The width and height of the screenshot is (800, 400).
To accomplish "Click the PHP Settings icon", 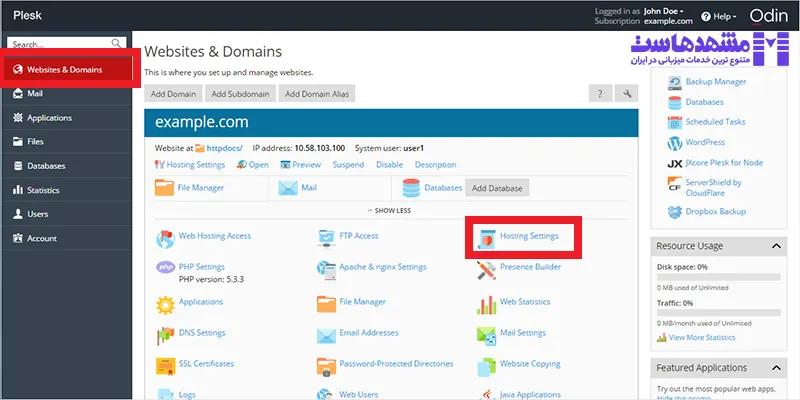I will coord(165,269).
